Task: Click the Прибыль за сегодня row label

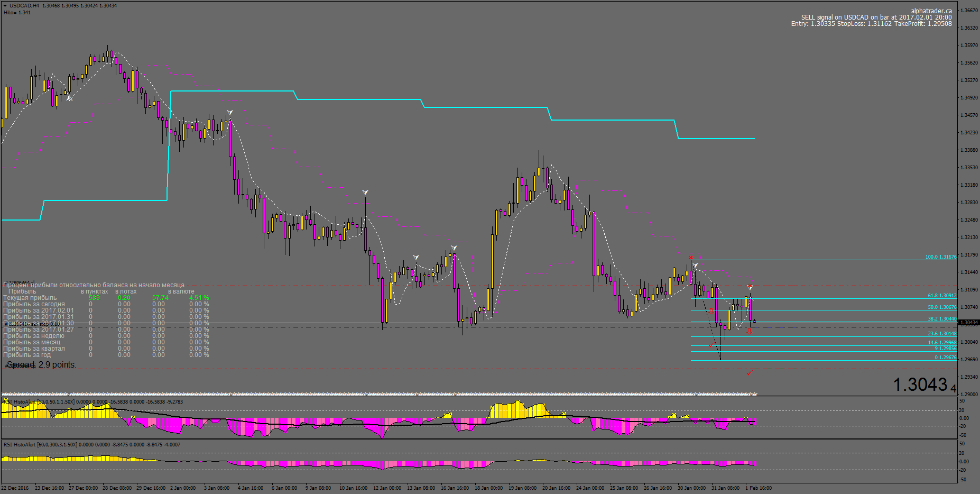Action: (x=34, y=304)
